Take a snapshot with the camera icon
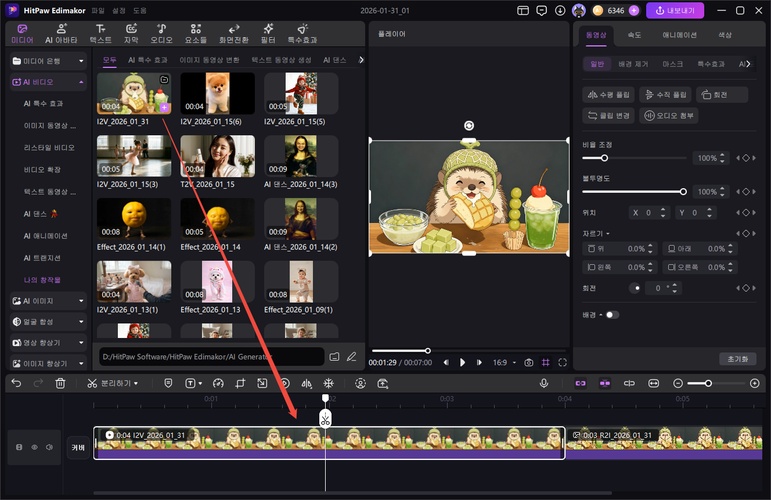Image resolution: width=771 pixels, height=500 pixels. [x=528, y=362]
